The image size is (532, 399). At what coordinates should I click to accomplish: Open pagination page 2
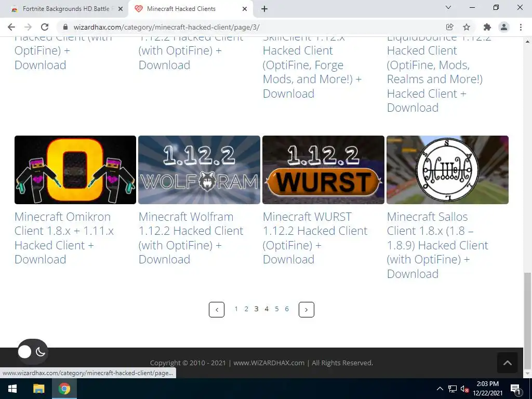[246, 309]
